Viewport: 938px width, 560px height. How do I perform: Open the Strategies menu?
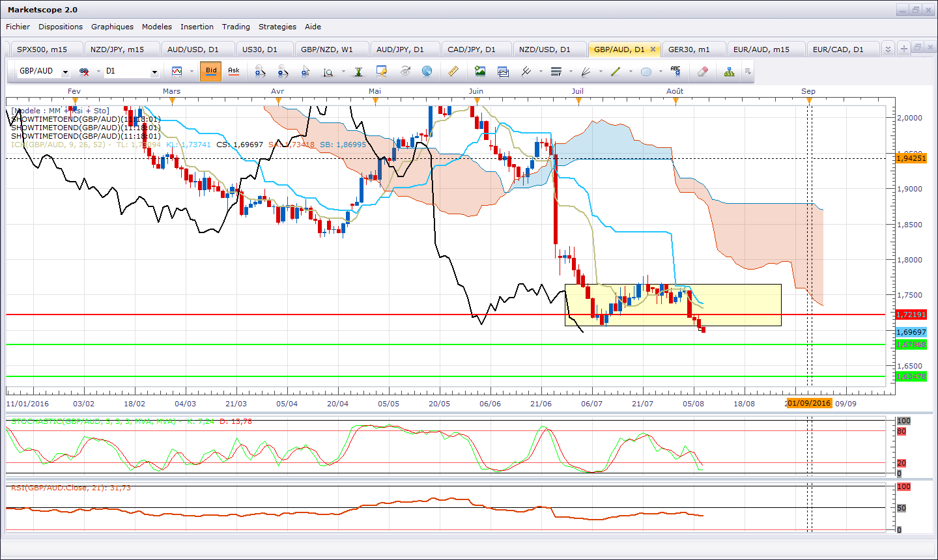click(x=277, y=27)
